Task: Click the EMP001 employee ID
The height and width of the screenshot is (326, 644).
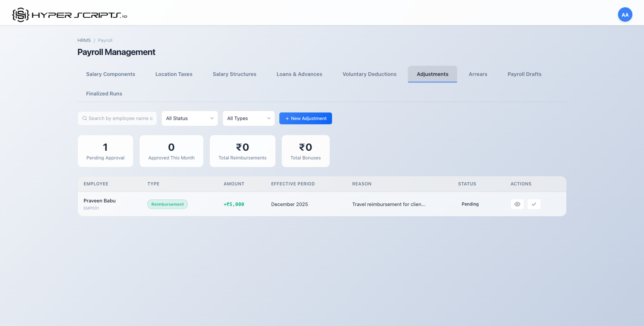Action: click(91, 208)
